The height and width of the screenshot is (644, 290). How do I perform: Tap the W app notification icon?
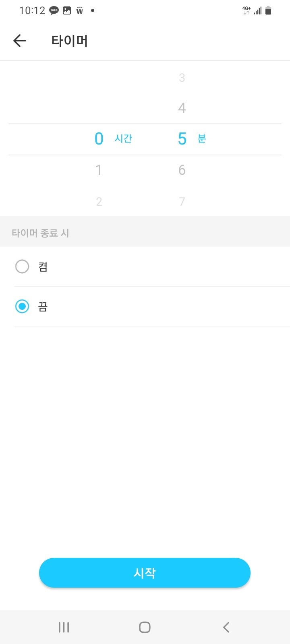[80, 11]
